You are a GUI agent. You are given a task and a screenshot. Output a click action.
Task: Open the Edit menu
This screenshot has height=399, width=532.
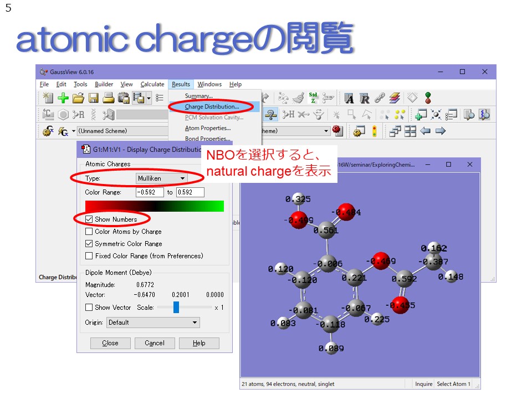click(61, 84)
